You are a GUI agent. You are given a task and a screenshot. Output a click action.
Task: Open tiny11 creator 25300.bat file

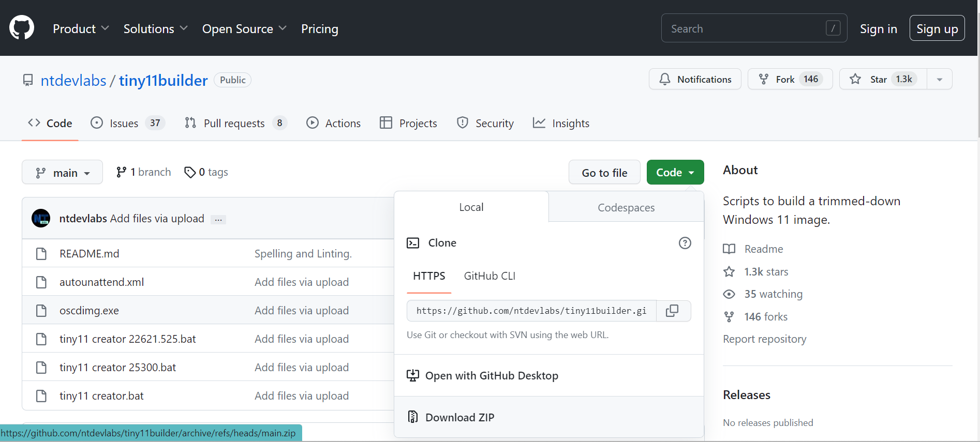[117, 368]
